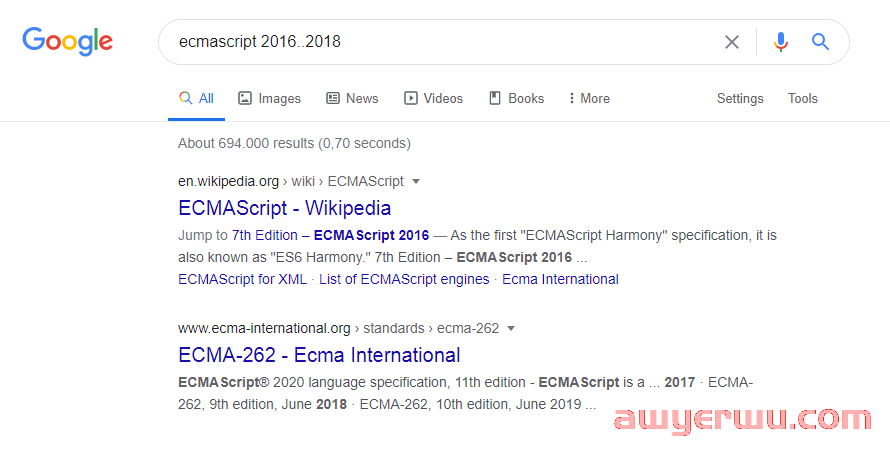Viewport: 890px width, 449px height.
Task: Open Tools filter options
Action: point(803,98)
